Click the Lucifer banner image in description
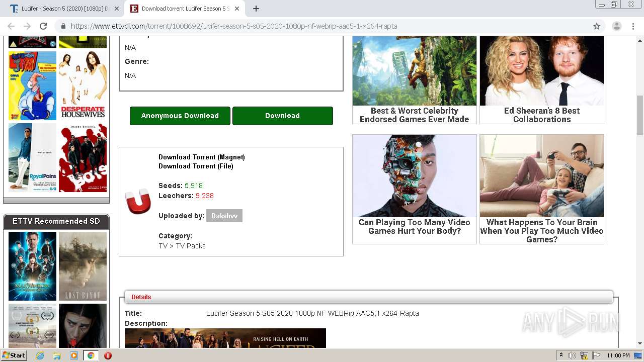This screenshot has width=644, height=362. coord(225,338)
